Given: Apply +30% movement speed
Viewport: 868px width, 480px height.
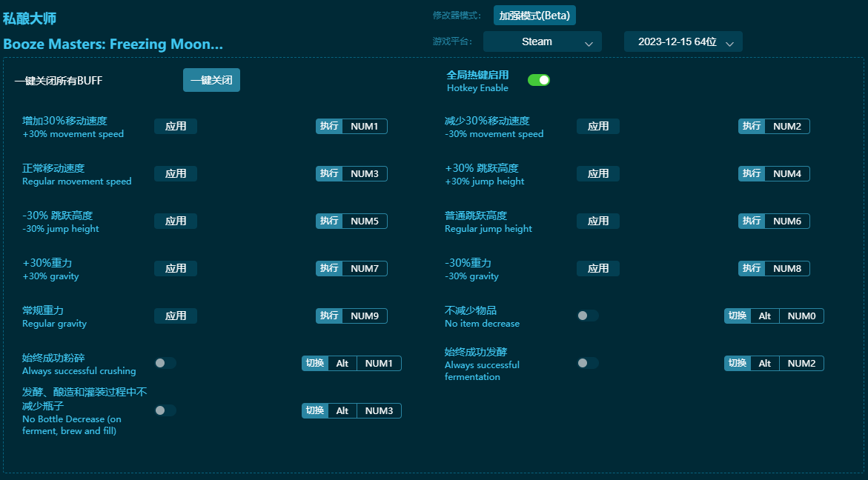Looking at the screenshot, I should coord(176,126).
